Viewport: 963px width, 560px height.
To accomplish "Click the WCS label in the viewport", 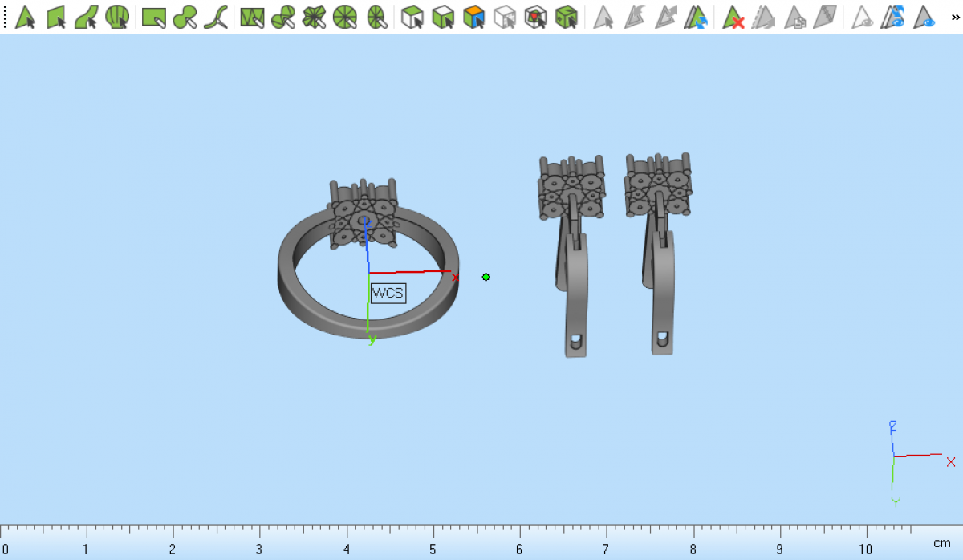I will tap(388, 294).
